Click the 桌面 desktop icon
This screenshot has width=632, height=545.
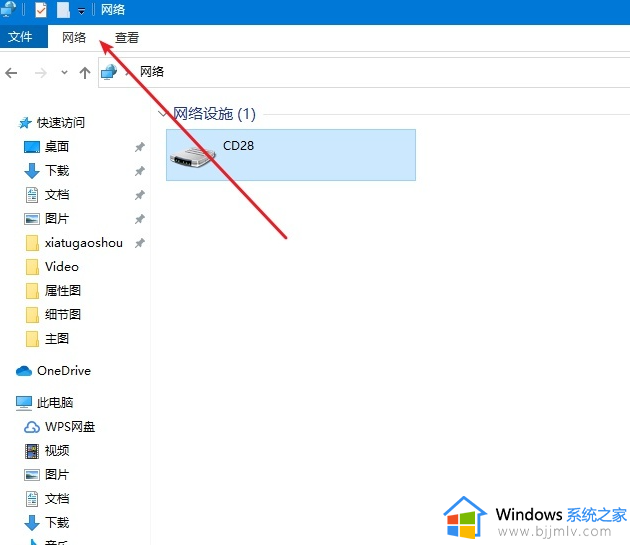[32, 147]
